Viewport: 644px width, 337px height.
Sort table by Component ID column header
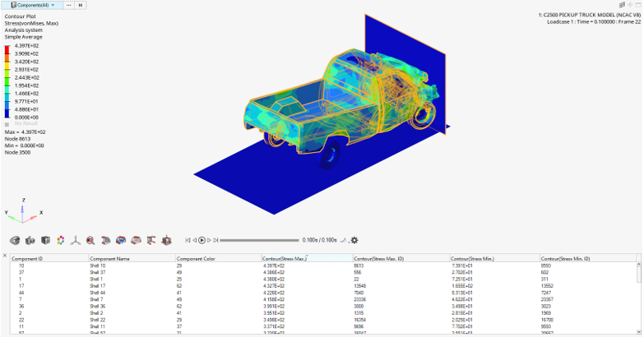[x=28, y=258]
